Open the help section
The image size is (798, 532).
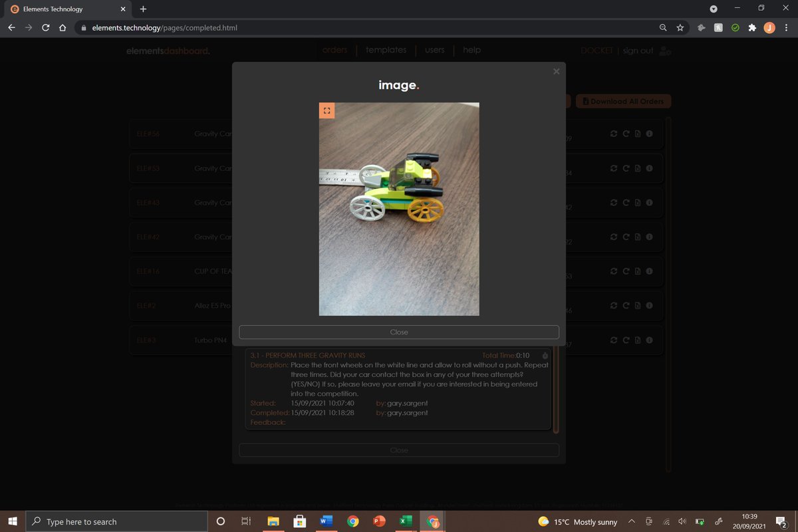[x=471, y=50]
